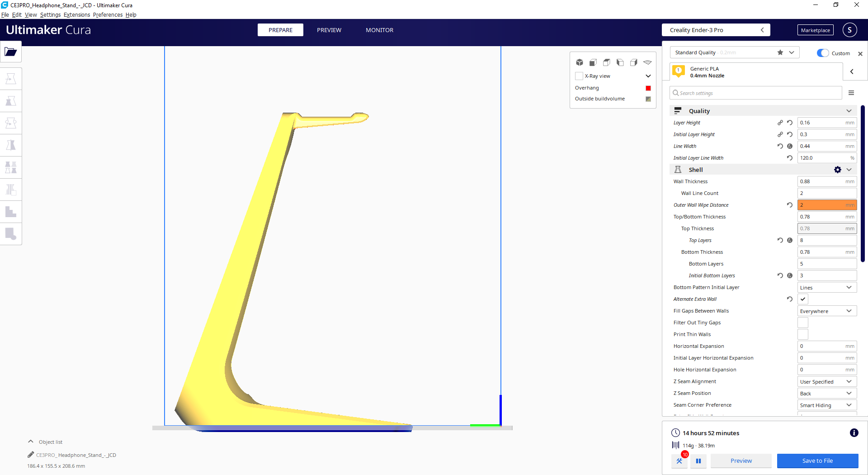868x475 pixels.
Task: Open Fill Gaps Between Walls dropdown
Action: 827,311
